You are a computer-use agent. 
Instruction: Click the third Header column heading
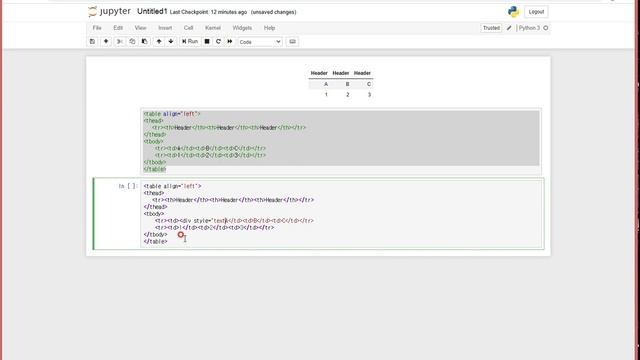point(362,73)
